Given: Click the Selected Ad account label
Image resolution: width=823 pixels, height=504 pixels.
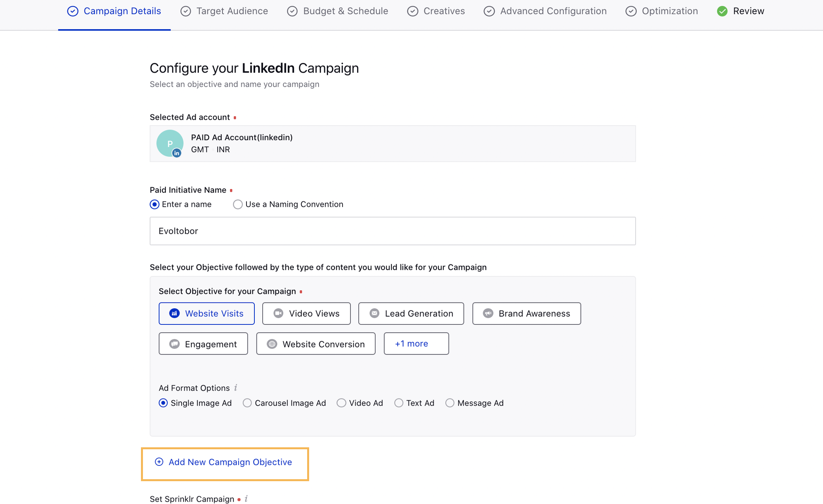Looking at the screenshot, I should point(190,117).
